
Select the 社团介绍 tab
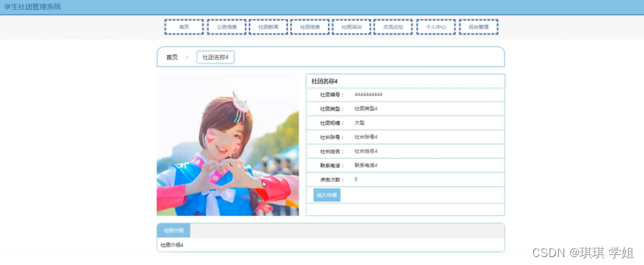pyautogui.click(x=174, y=230)
